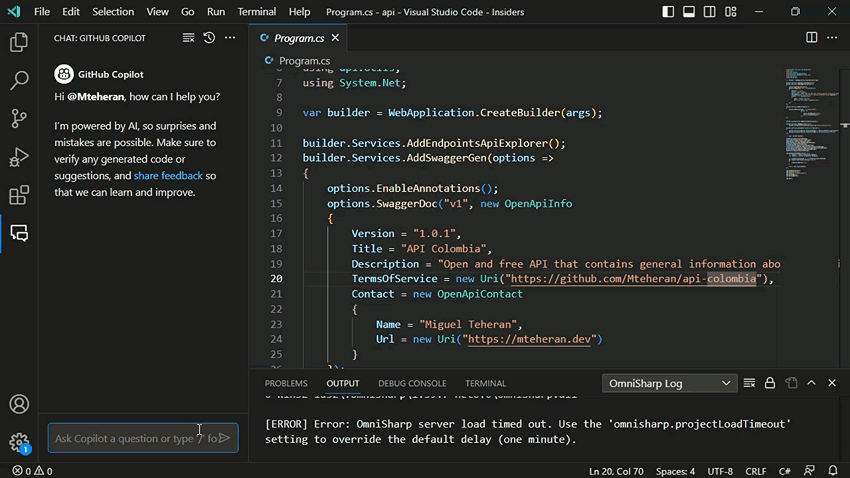Click the OmniSharp server load timed out error text
Screen dimensions: 850x478
[x=528, y=431]
